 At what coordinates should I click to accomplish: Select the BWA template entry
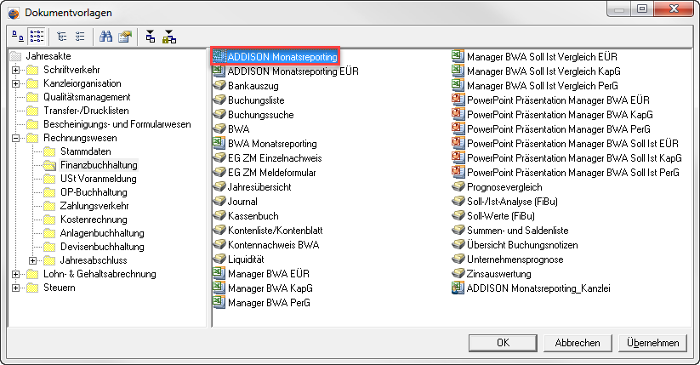pos(238,129)
